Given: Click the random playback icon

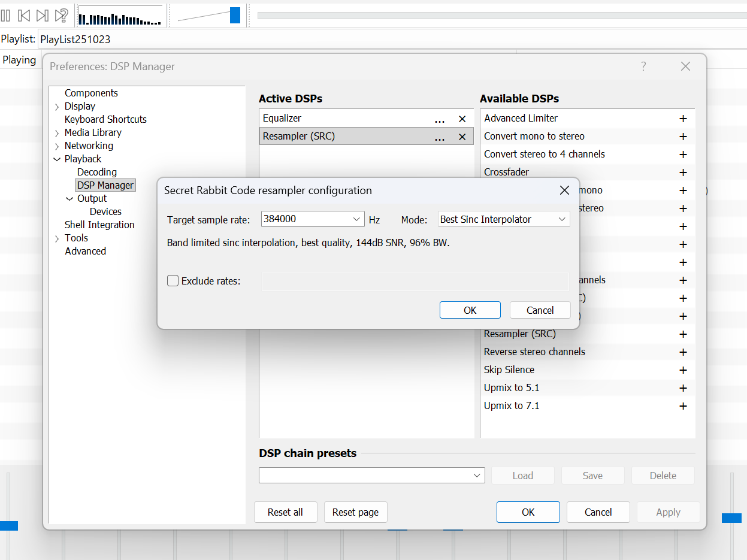Looking at the screenshot, I should pos(61,16).
